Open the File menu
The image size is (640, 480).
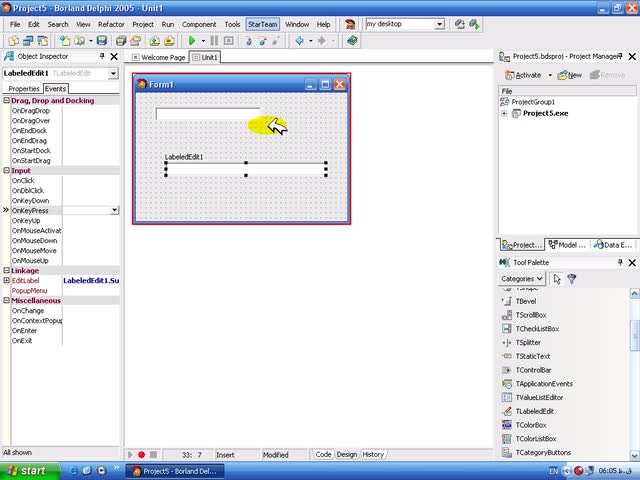coord(15,24)
